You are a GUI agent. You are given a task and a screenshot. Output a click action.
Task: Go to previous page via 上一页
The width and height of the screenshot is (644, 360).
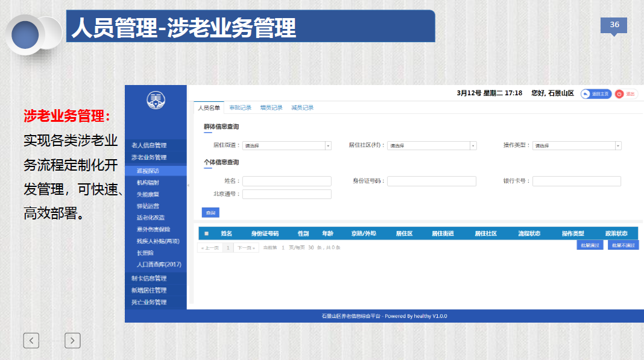[x=210, y=248]
